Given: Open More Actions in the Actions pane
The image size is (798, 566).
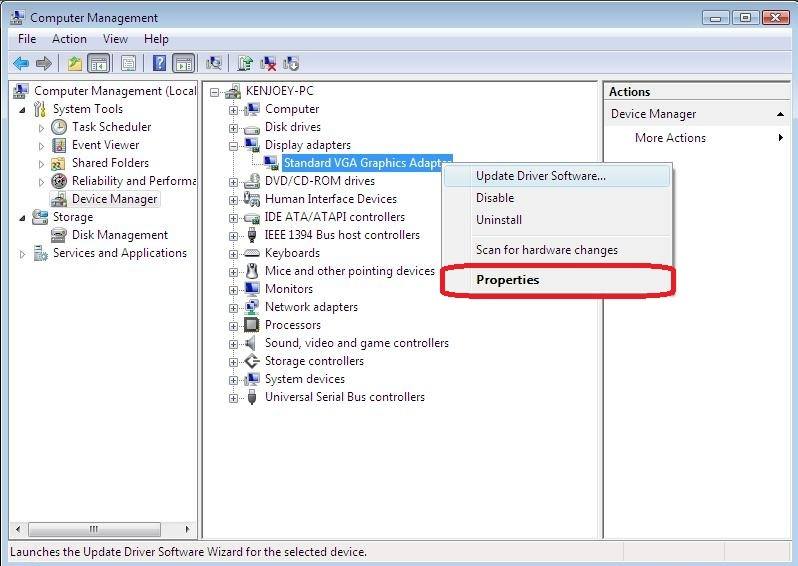Looking at the screenshot, I should 670,138.
